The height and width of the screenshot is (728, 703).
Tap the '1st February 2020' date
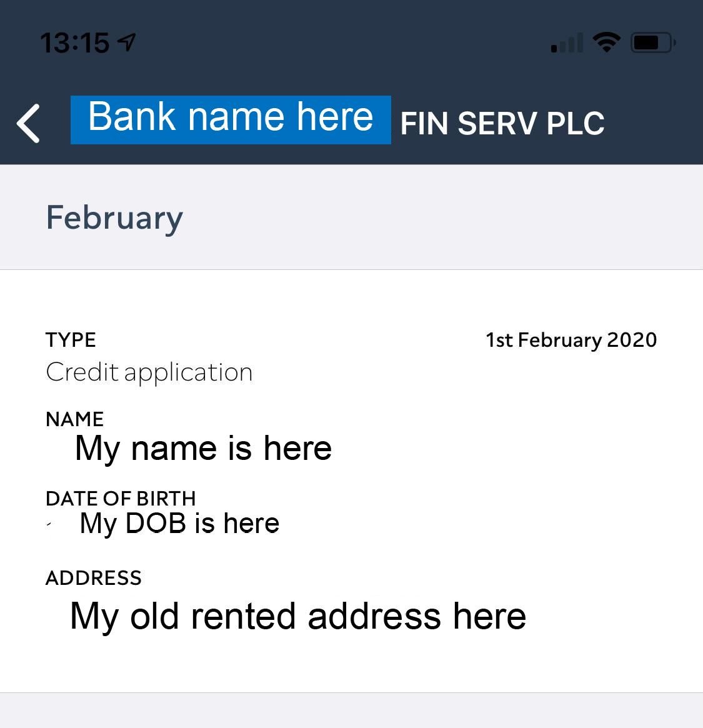[571, 340]
